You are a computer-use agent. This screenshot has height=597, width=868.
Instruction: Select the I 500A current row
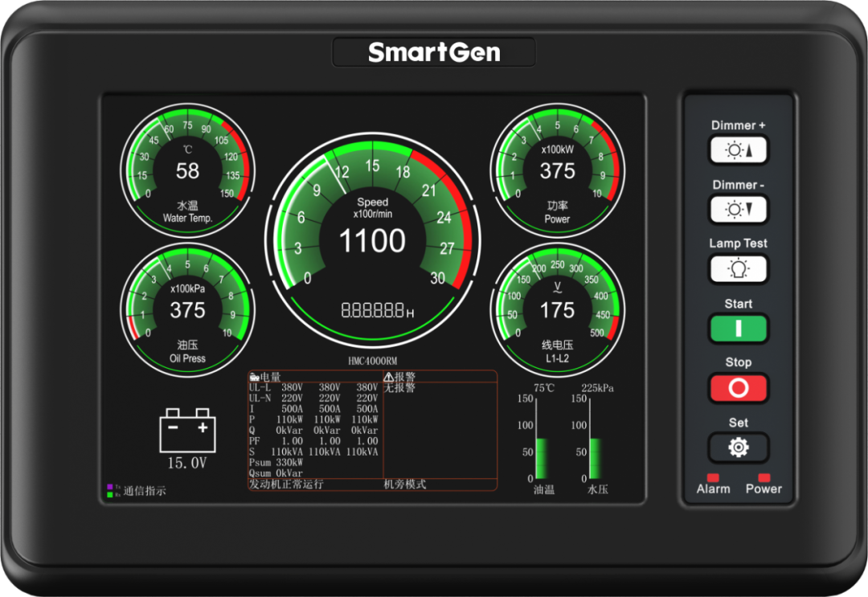[313, 409]
